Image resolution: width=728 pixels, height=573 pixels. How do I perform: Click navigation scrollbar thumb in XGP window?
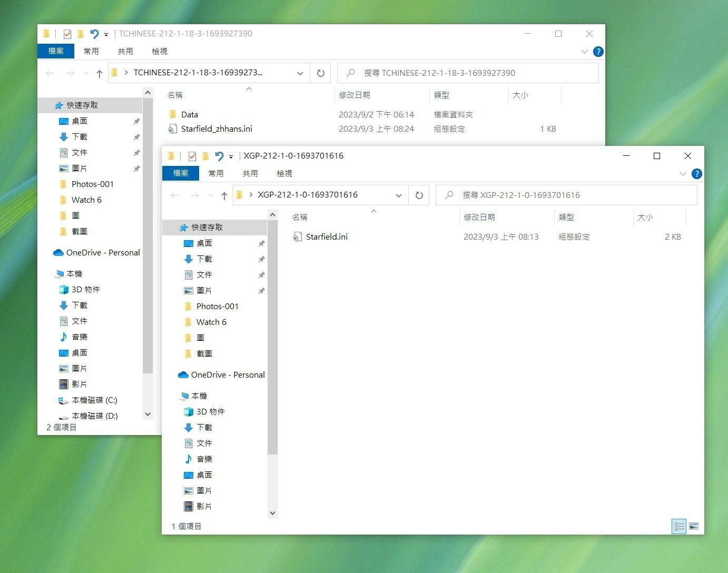pyautogui.click(x=272, y=337)
